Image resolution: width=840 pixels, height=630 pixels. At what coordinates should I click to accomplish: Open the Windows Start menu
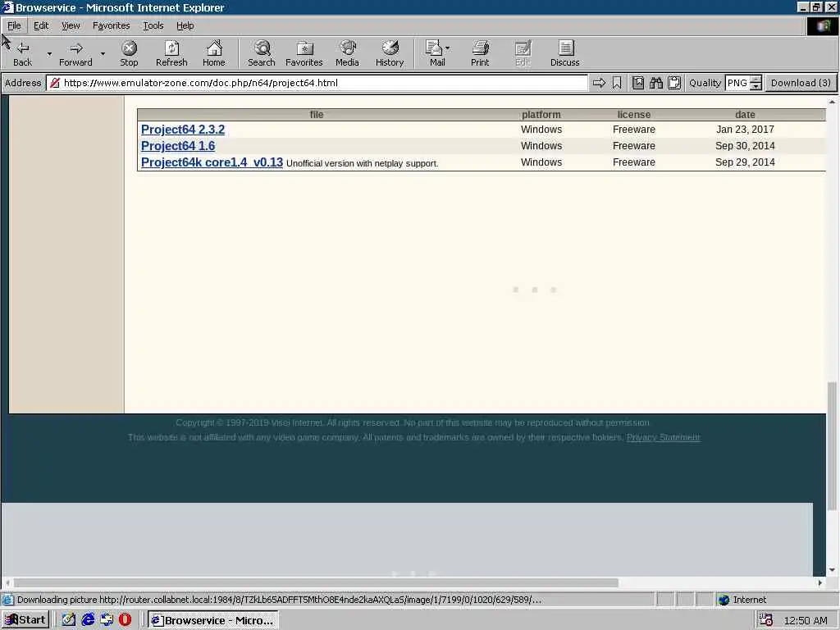pos(25,620)
